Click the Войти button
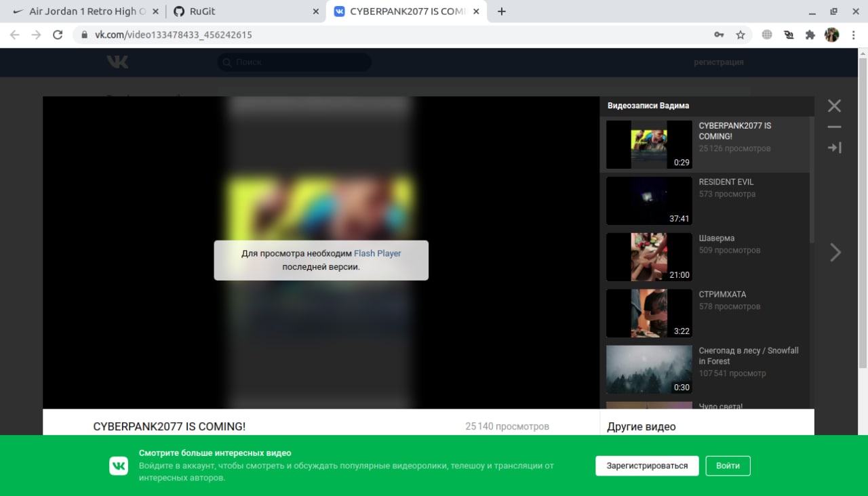Viewport: 868px width, 496px height. pyautogui.click(x=728, y=466)
